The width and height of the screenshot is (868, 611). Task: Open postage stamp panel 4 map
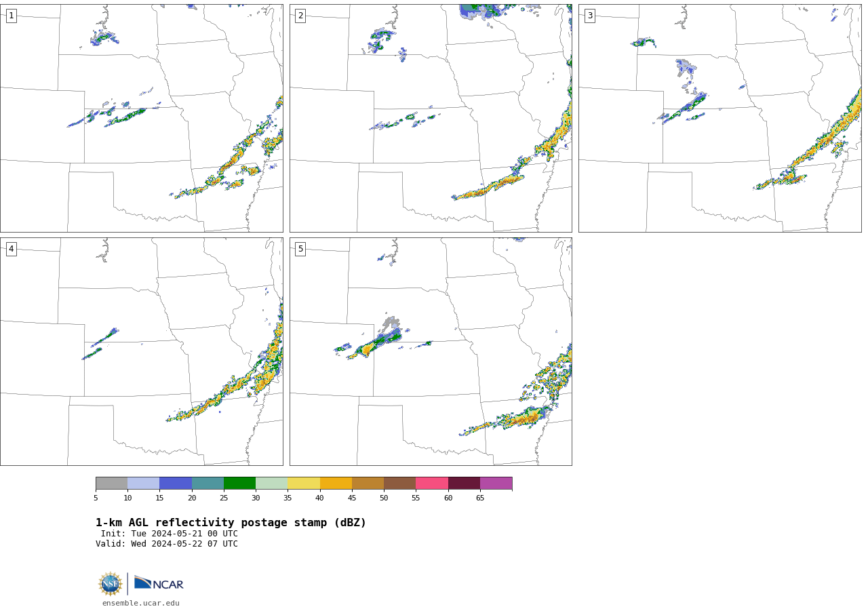click(x=141, y=351)
